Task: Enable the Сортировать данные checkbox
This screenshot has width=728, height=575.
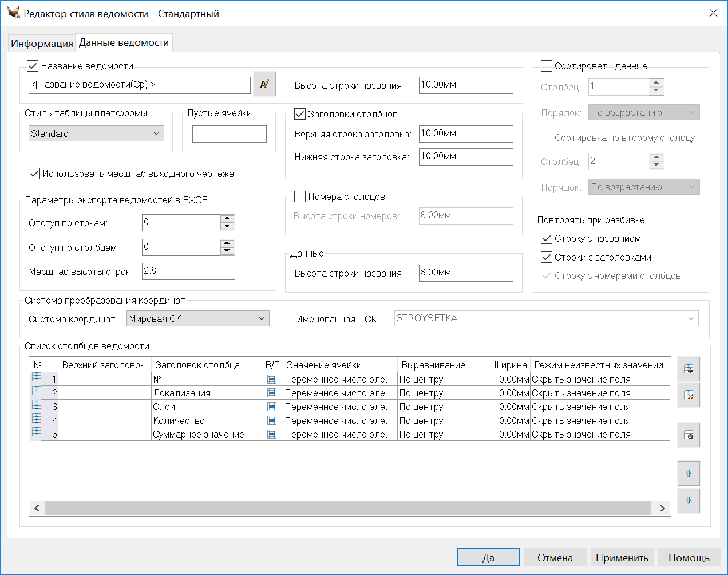Action: coord(547,66)
